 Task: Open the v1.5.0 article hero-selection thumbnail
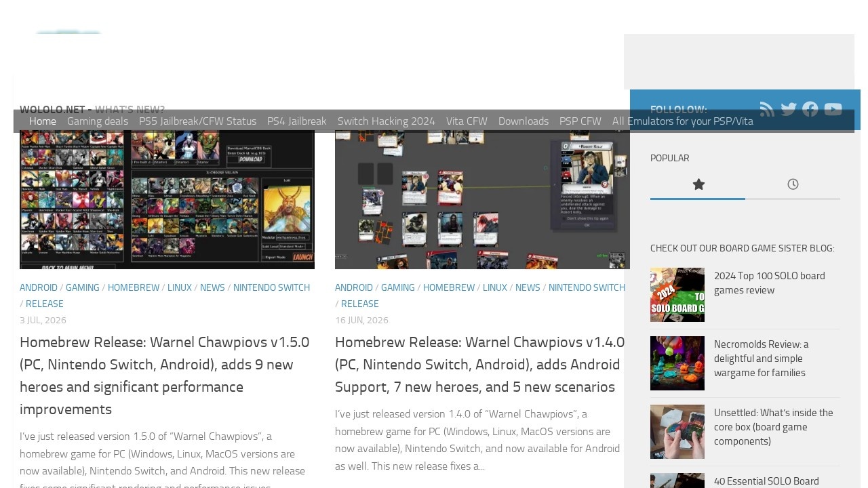coord(167,199)
